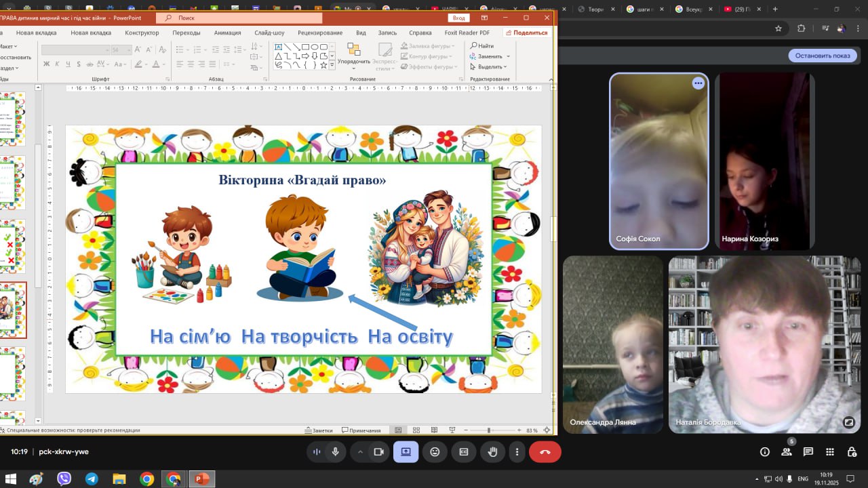868x488 pixels.
Task: Expand the Выделить dropdown
Action: pyautogui.click(x=505, y=67)
